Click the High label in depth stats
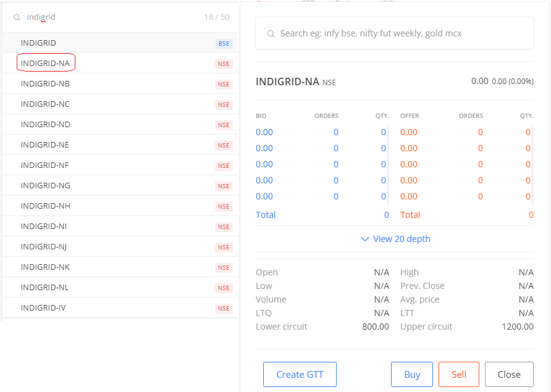Screen dimensions: 551x392 pos(410,272)
